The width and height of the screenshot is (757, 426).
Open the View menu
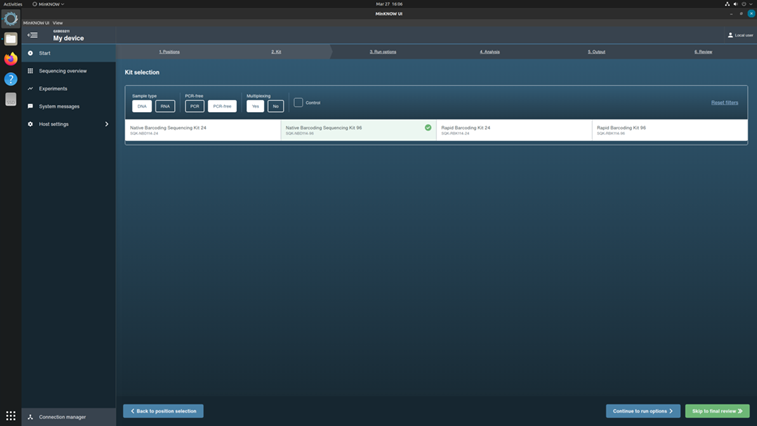[58, 22]
